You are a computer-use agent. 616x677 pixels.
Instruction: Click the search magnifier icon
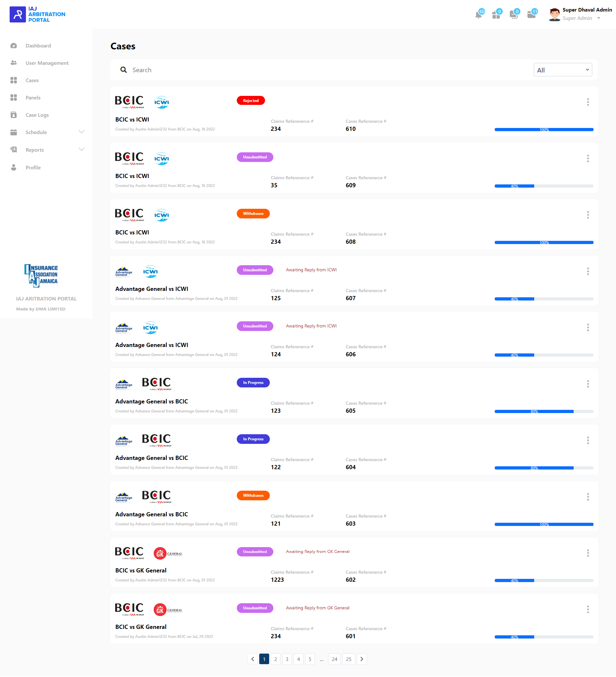[124, 70]
